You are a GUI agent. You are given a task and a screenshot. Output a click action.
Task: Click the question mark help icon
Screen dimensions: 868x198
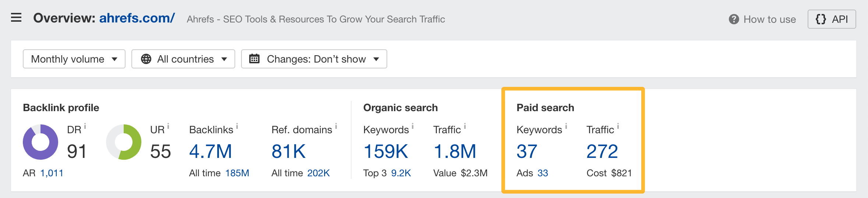point(734,19)
